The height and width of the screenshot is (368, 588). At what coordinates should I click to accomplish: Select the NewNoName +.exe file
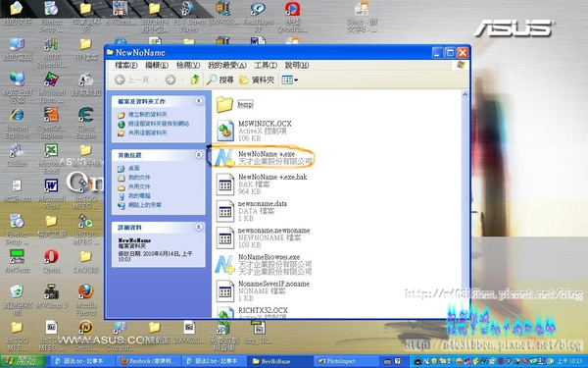(x=264, y=158)
